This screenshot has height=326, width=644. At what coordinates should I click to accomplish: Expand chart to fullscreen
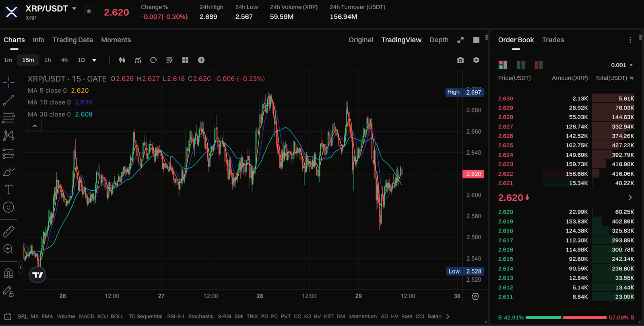[460, 40]
